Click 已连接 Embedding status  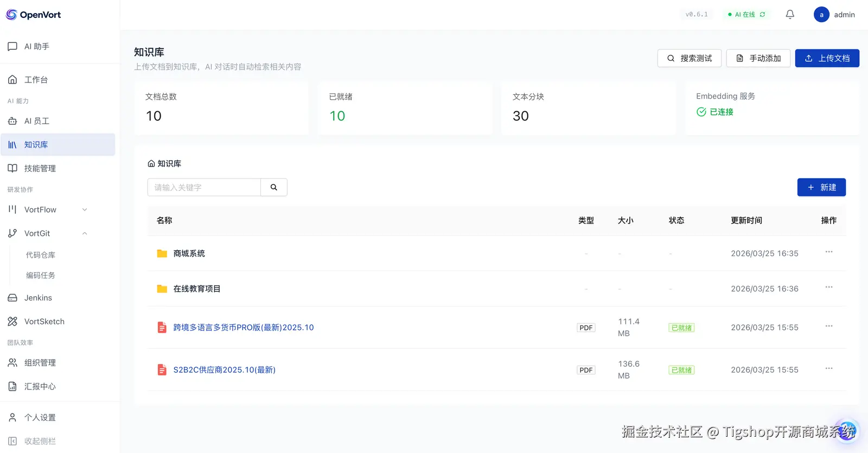[x=715, y=112]
